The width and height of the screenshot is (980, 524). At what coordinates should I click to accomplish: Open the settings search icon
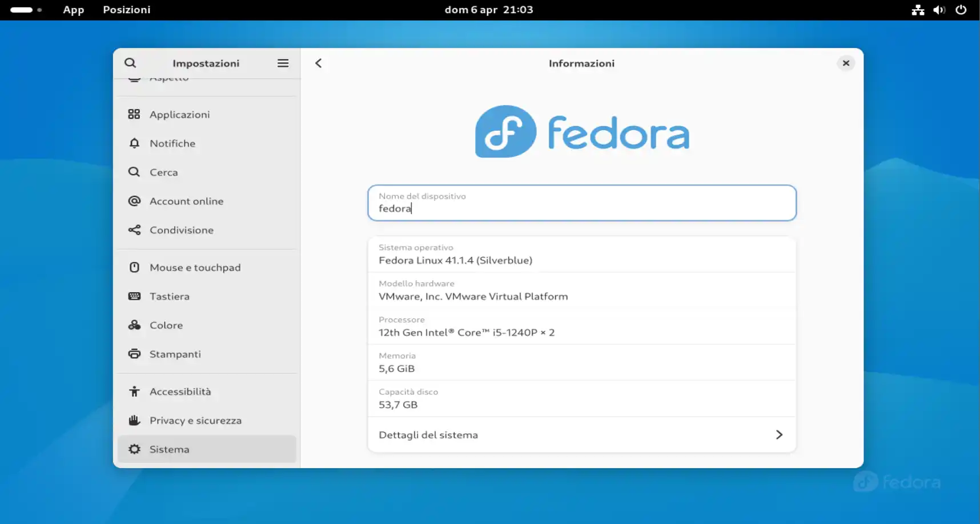(130, 63)
